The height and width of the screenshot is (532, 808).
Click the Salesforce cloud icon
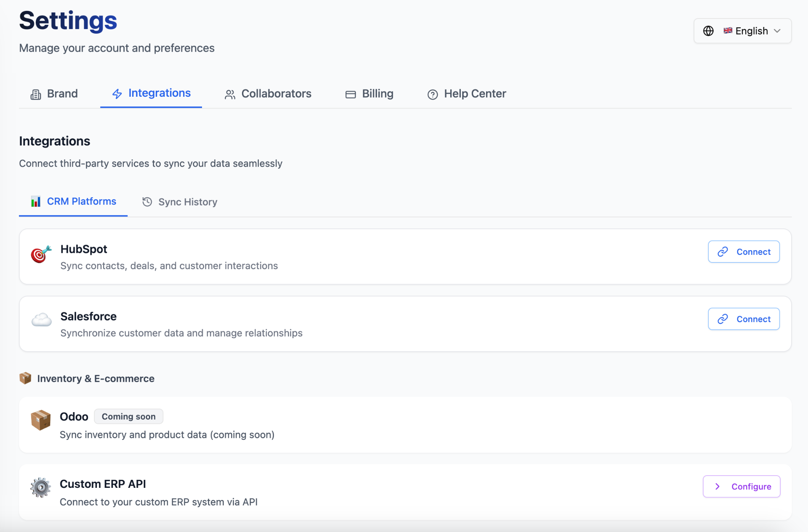[41, 320]
